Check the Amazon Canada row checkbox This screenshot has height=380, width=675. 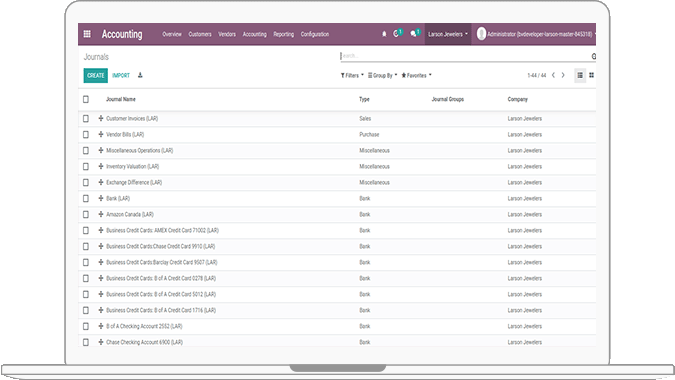[x=86, y=214]
